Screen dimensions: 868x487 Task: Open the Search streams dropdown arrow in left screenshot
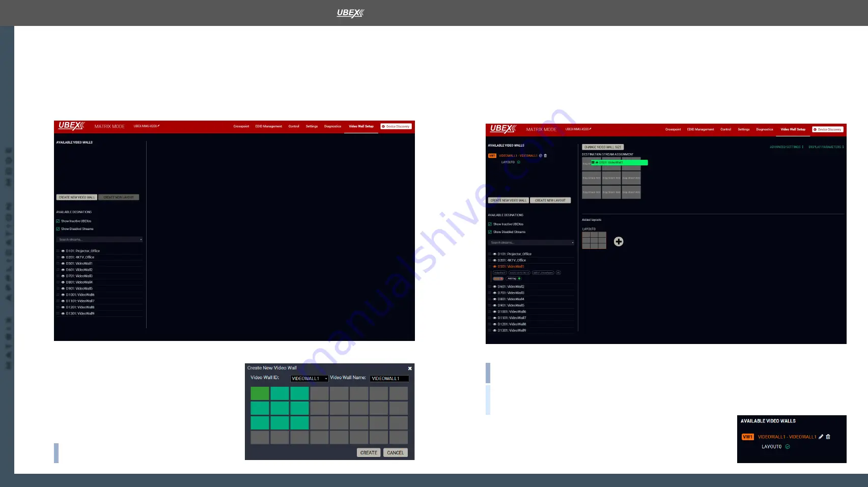coord(141,240)
